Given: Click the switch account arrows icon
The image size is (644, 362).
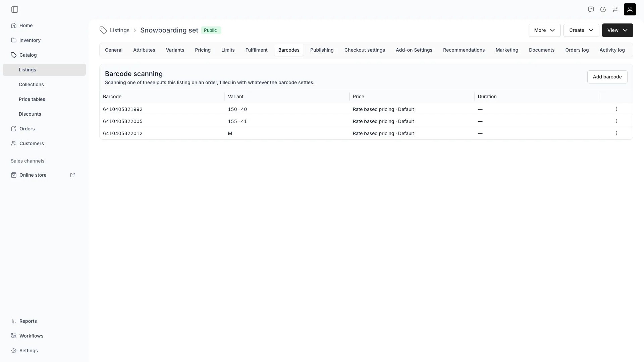Looking at the screenshot, I should (615, 9).
